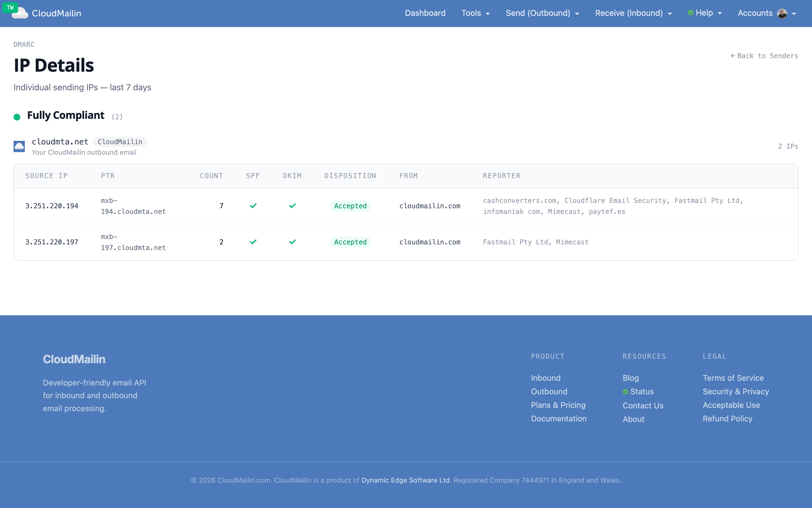Viewport: 812px width, 508px height.
Task: Open the Refund Policy link
Action: pyautogui.click(x=728, y=419)
